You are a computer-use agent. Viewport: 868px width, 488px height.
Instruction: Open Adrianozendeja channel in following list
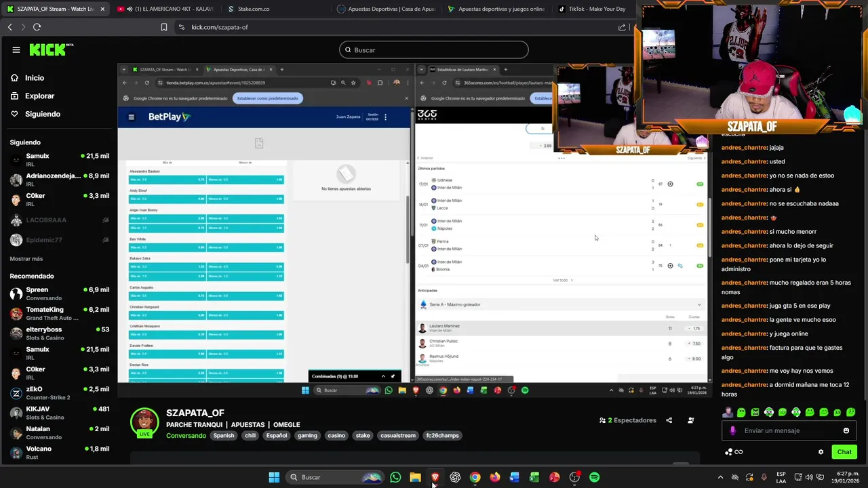tap(60, 180)
